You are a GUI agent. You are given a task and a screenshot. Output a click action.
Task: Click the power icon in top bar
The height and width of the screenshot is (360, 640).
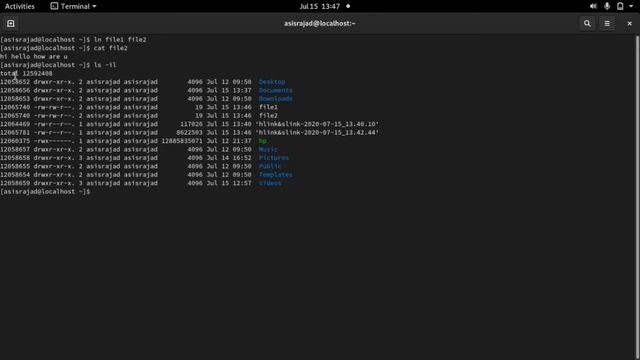[x=620, y=6]
